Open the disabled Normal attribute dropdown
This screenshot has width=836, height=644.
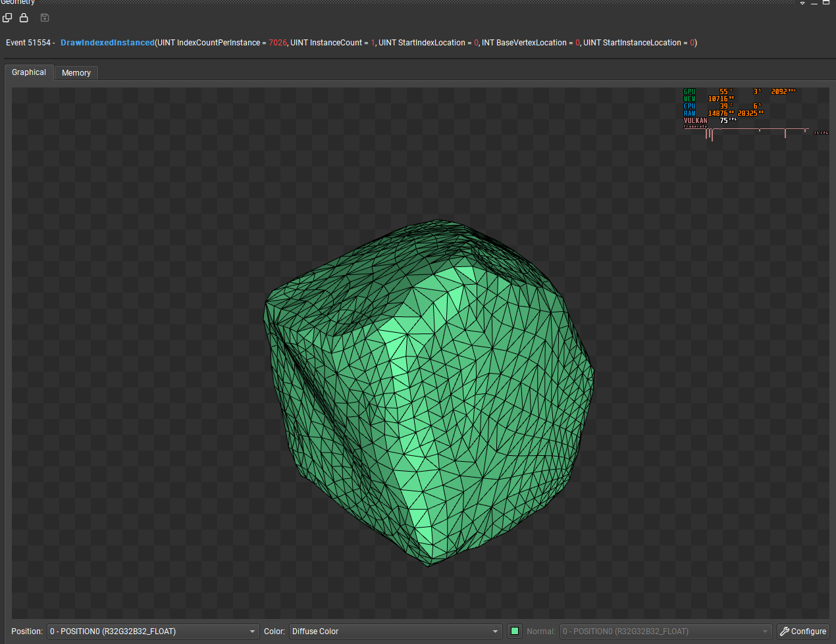665,632
